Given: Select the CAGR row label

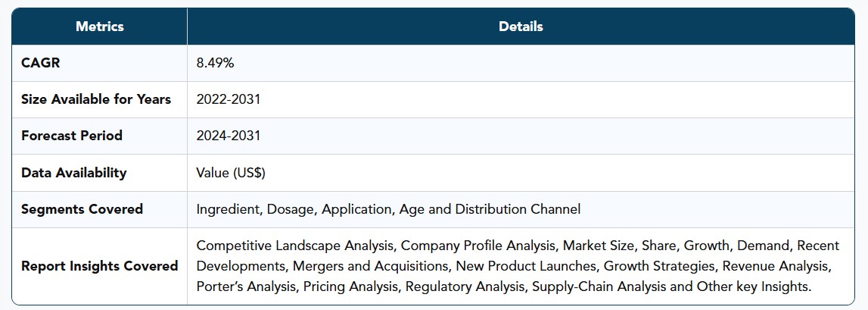Looking at the screenshot, I should tap(40, 63).
